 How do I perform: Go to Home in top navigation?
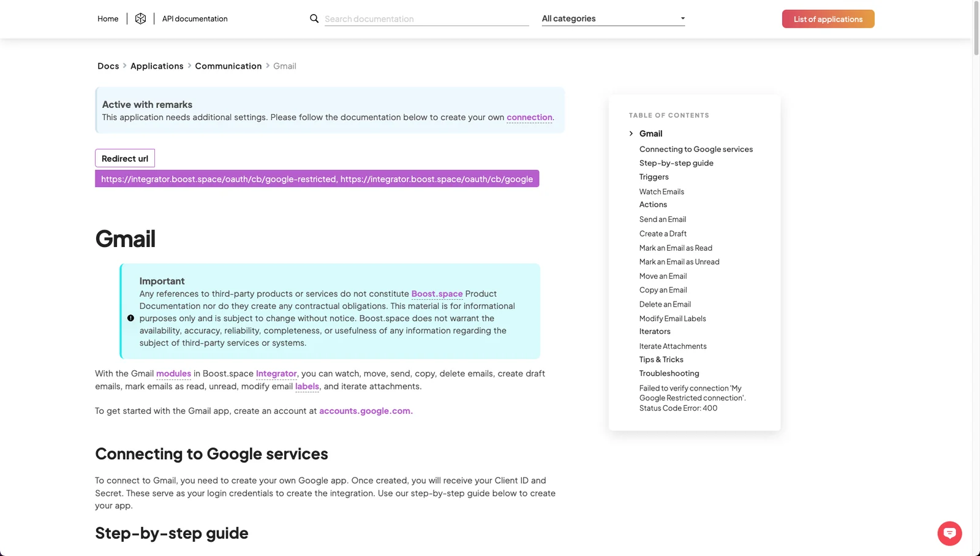click(x=108, y=19)
